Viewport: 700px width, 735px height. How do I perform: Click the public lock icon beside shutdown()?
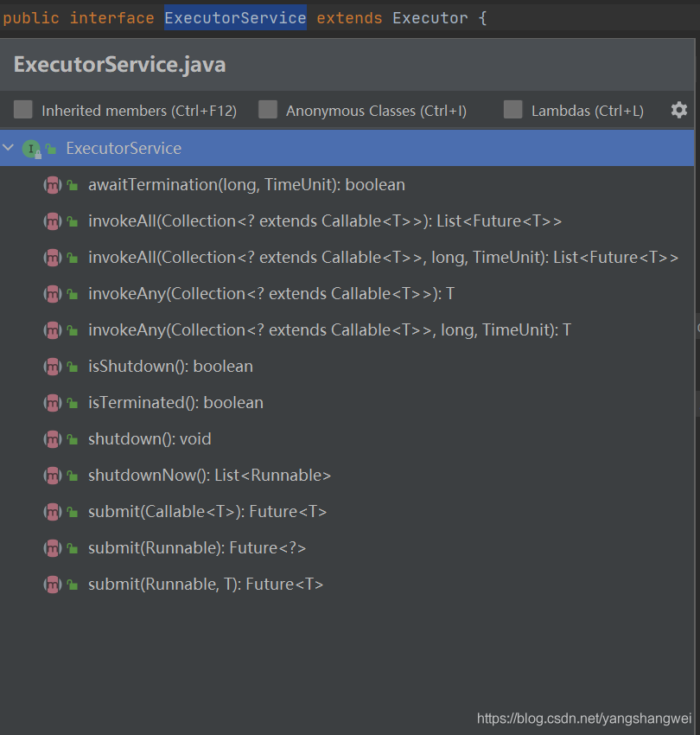tap(73, 440)
